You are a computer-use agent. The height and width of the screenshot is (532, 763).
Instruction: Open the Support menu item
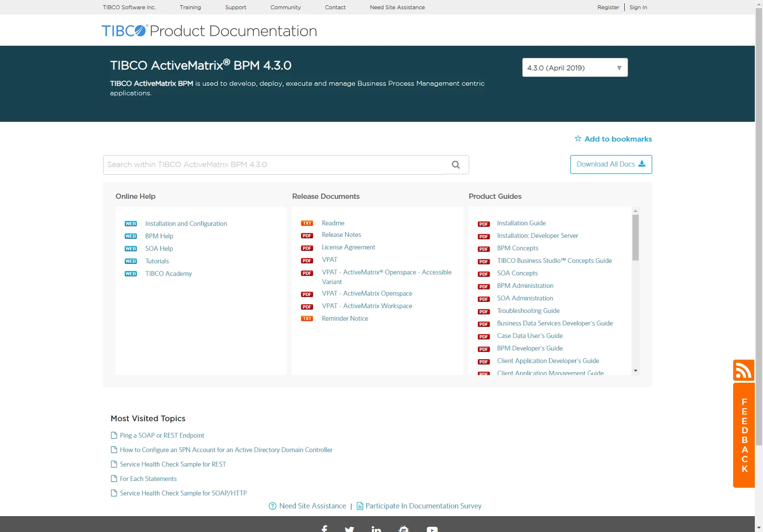(236, 7)
